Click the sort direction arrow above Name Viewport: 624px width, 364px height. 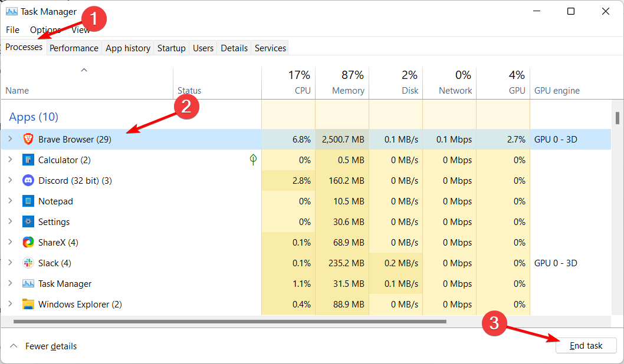click(x=84, y=70)
